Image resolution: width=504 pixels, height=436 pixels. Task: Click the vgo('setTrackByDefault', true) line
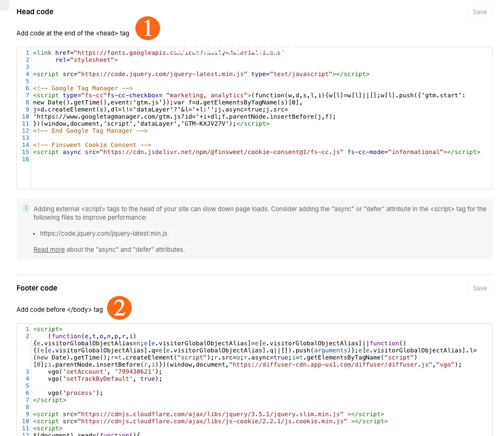[x=105, y=379]
